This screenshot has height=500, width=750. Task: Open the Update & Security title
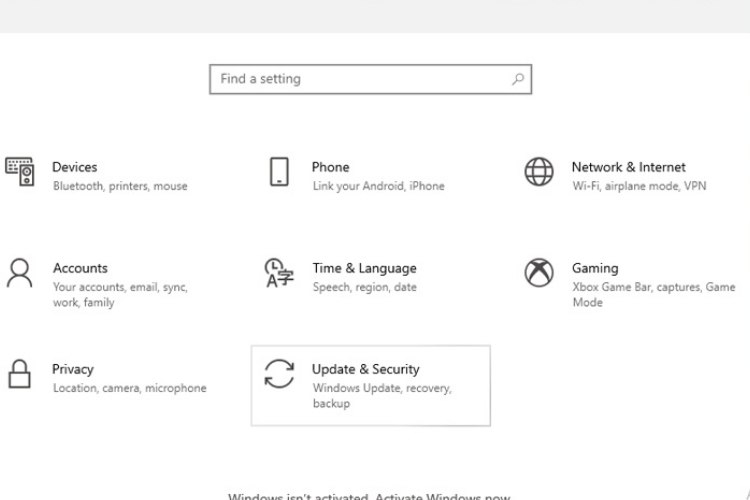point(365,369)
